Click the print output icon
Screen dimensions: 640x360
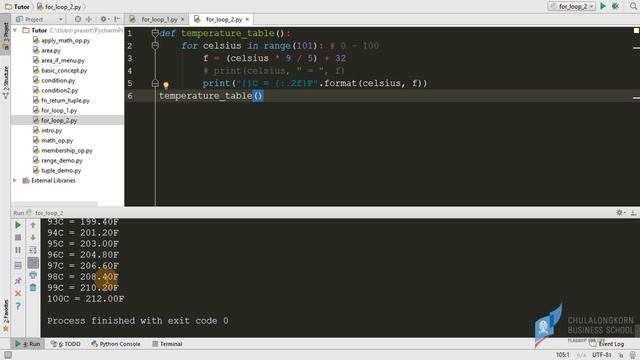33,275
